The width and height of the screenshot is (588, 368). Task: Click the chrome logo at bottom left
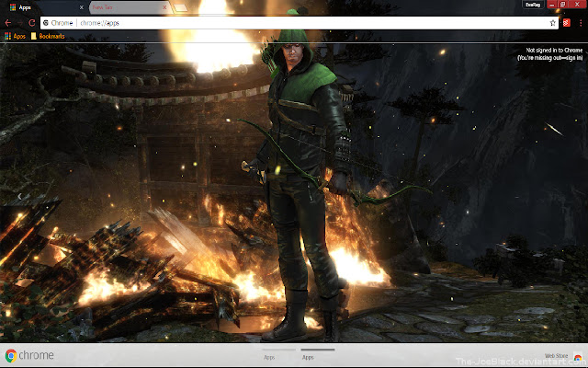tap(29, 355)
